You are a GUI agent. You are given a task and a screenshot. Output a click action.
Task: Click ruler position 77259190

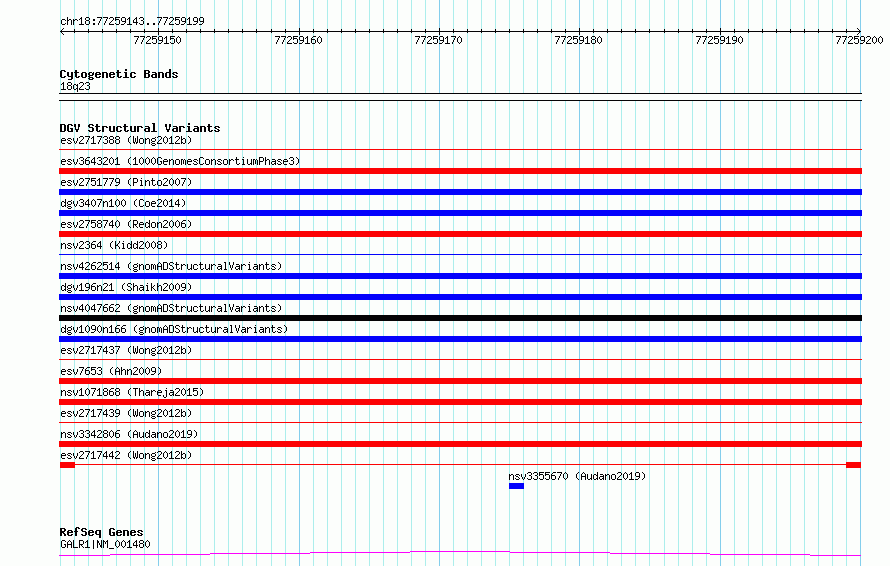click(719, 40)
